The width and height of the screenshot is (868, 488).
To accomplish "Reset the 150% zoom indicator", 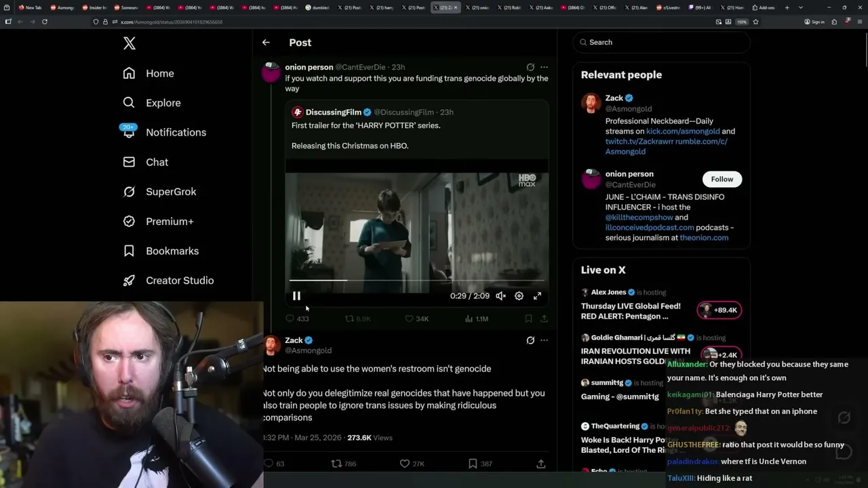I will click(x=742, y=22).
